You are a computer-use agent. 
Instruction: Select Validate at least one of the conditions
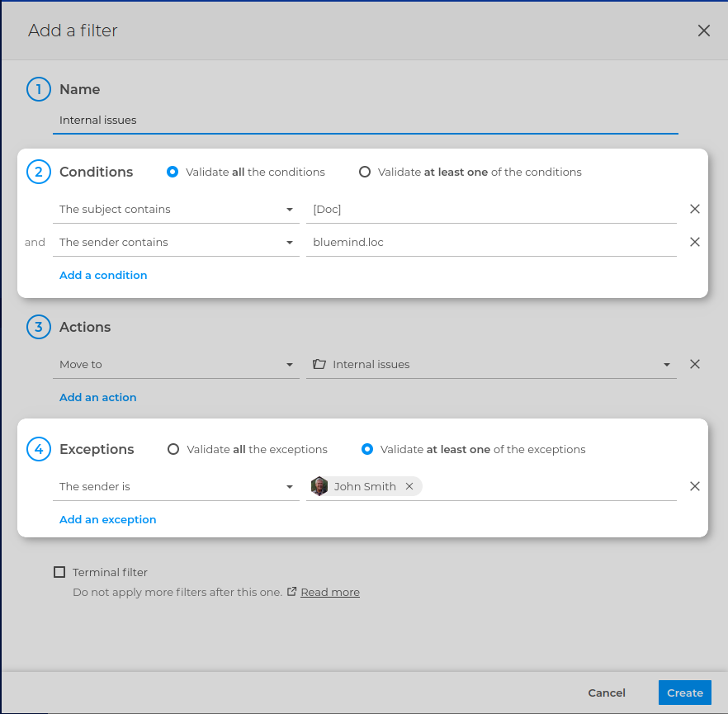coord(365,172)
